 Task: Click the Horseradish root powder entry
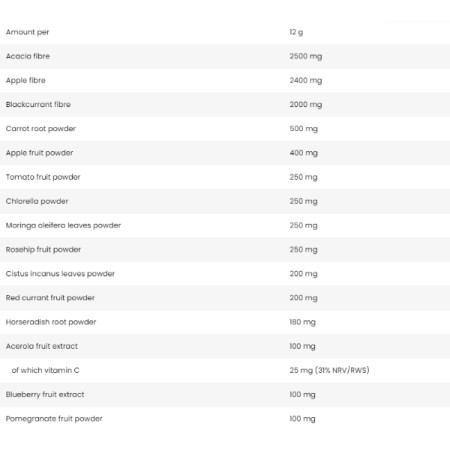(x=51, y=322)
